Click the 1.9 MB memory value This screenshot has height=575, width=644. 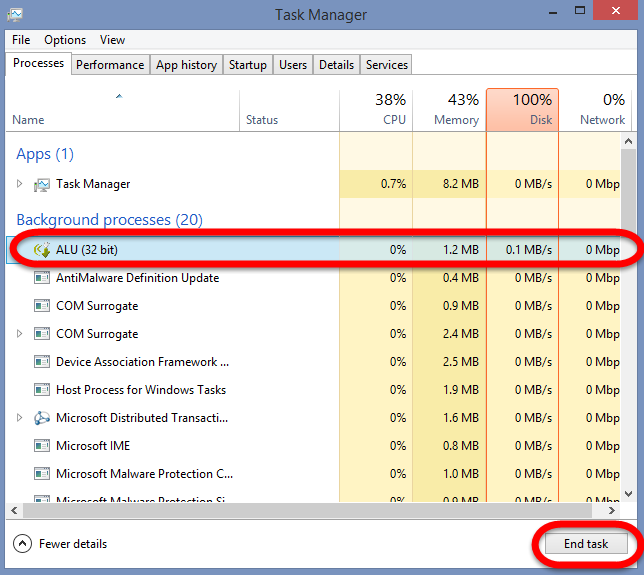(461, 390)
